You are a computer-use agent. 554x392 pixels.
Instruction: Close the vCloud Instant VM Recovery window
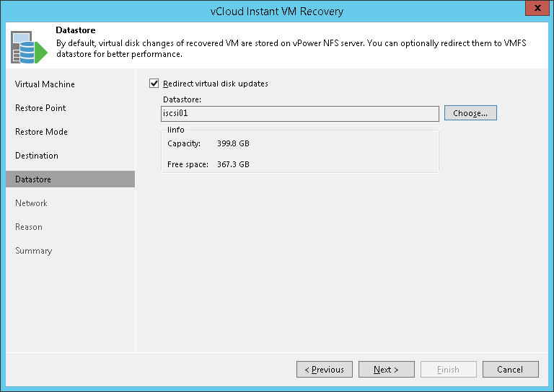point(535,10)
